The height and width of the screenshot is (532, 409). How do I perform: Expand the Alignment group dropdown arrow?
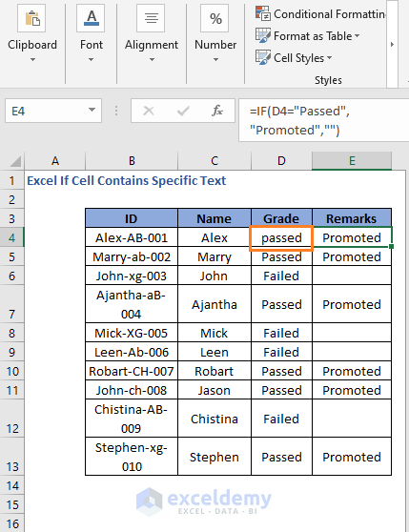point(152,60)
